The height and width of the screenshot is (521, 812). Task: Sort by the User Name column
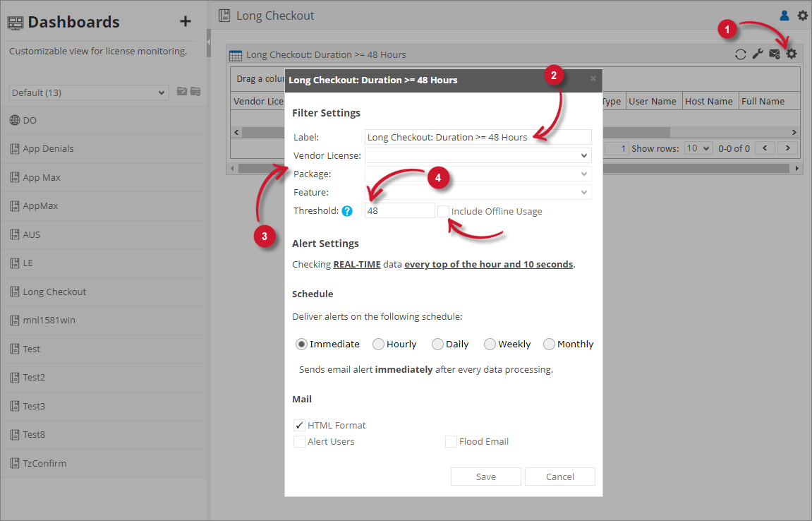click(653, 101)
